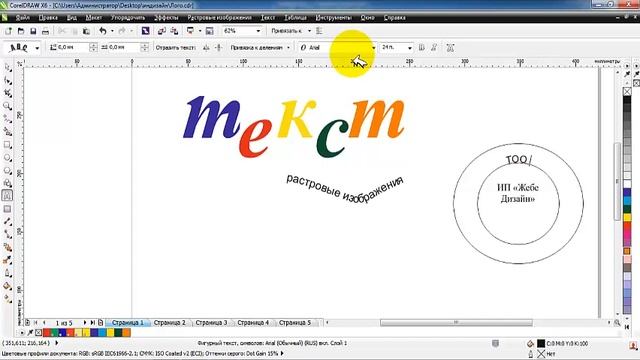This screenshot has width=640, height=360.
Task: Select the Shape tool
Action: pos(7,80)
